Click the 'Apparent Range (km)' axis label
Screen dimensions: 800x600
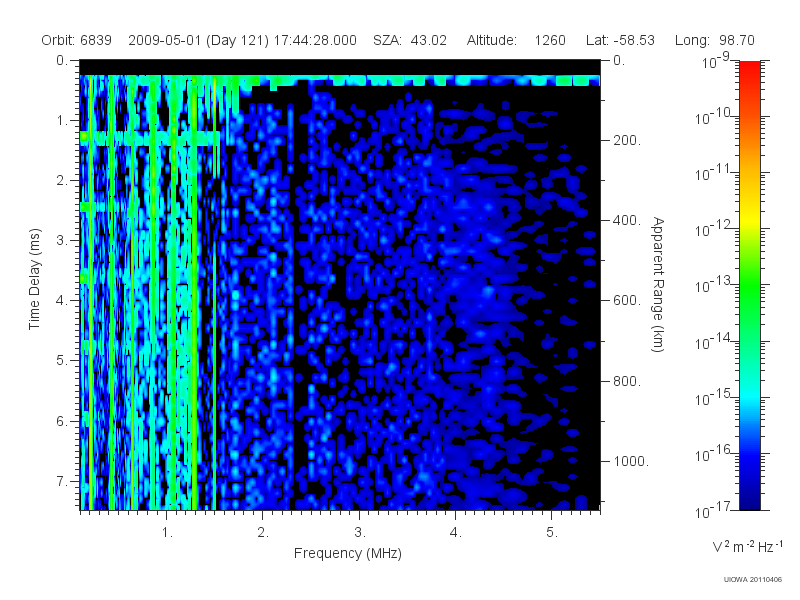tap(658, 285)
